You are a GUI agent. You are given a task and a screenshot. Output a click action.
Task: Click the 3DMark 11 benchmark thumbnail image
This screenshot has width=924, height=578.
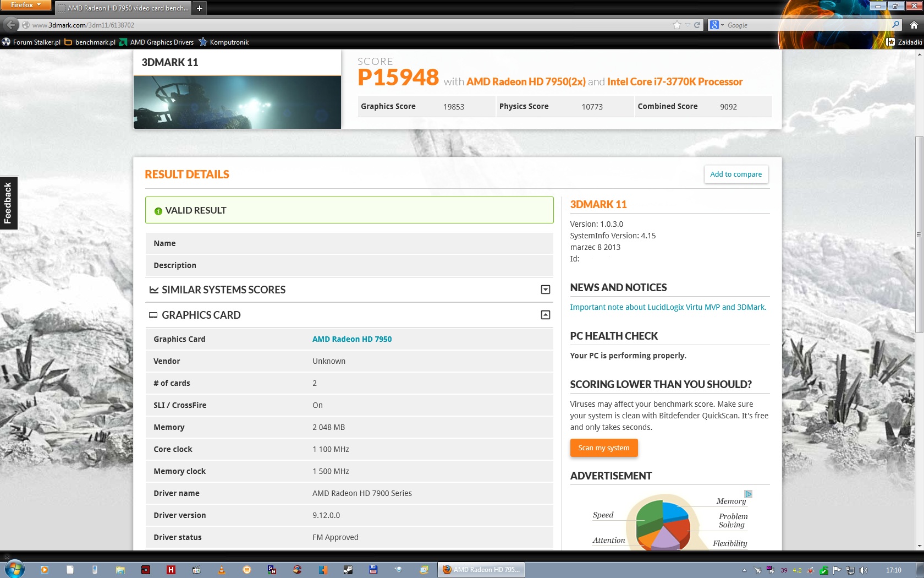tap(237, 102)
